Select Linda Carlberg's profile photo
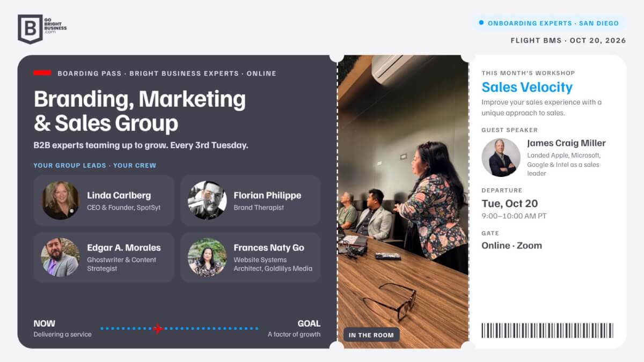The height and width of the screenshot is (362, 644). pos(61,200)
